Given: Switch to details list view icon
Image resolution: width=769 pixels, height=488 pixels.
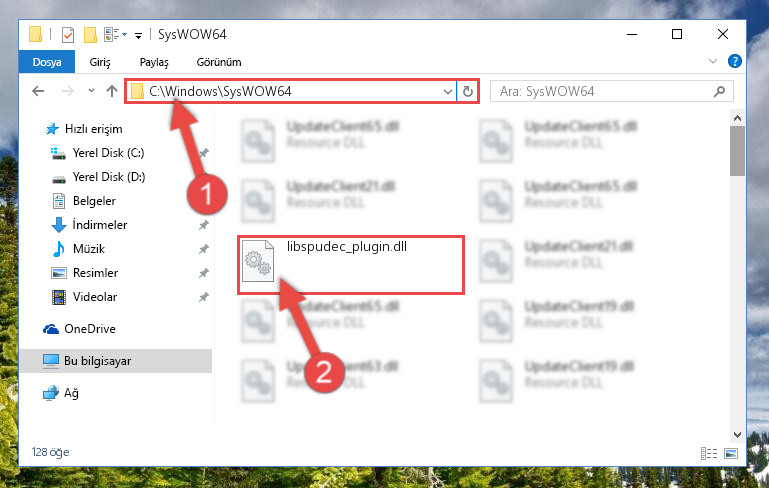Looking at the screenshot, I should click(x=709, y=453).
